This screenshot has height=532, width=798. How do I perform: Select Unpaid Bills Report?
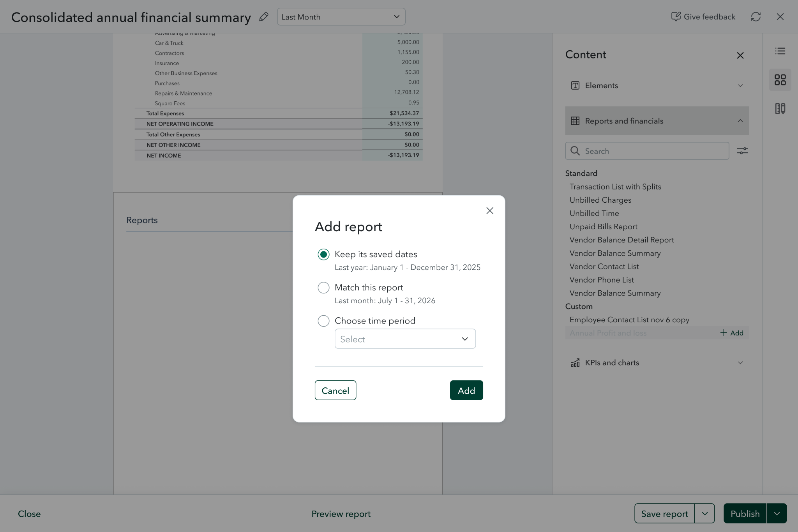(x=603, y=226)
